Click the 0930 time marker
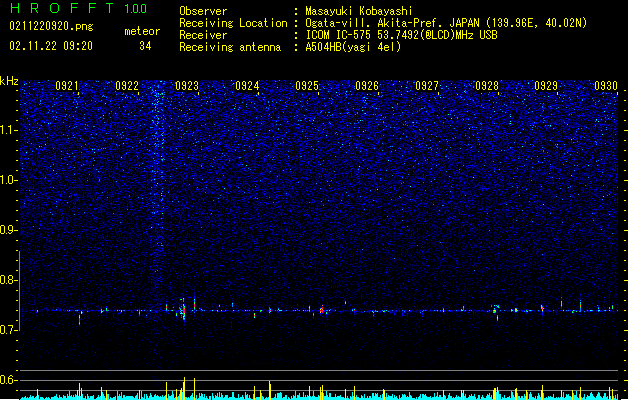The width and height of the screenshot is (629, 400). [x=606, y=86]
